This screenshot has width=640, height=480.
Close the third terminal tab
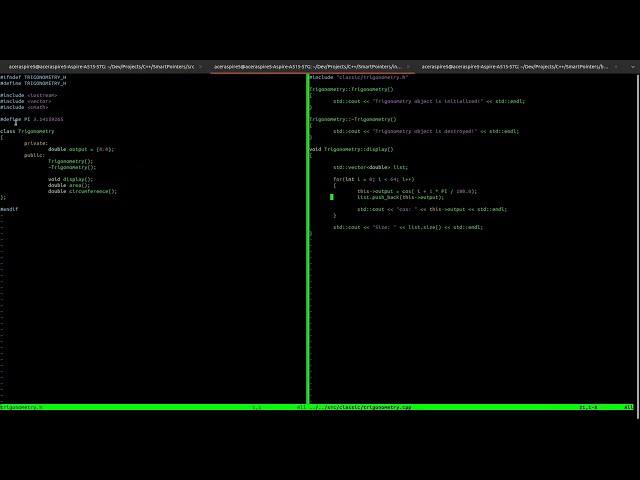click(616, 67)
